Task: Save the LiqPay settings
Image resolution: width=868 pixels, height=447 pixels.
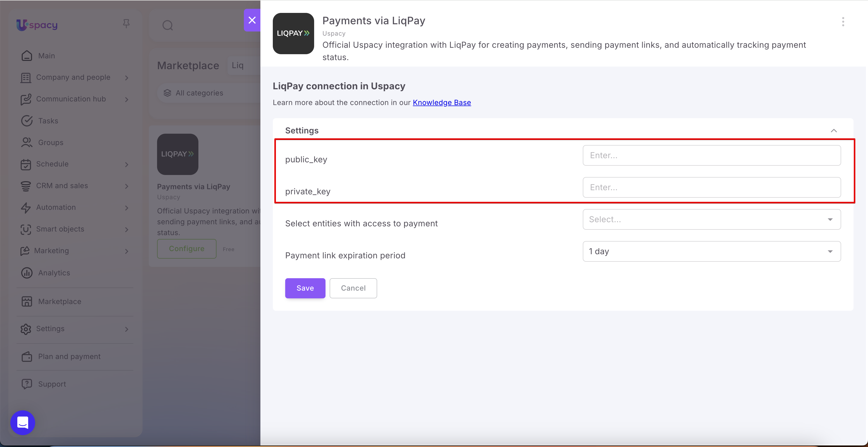Action: click(305, 288)
